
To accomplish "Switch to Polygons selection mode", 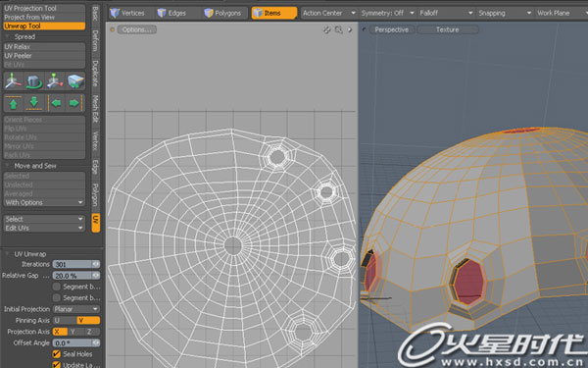I will click(222, 13).
